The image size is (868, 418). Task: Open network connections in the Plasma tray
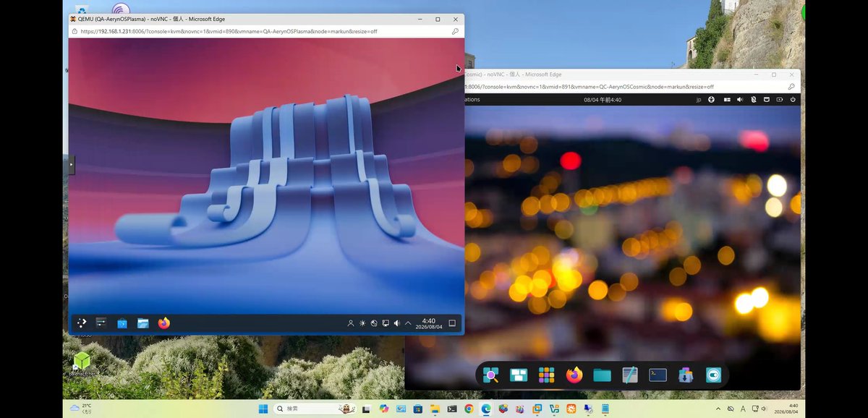click(386, 323)
